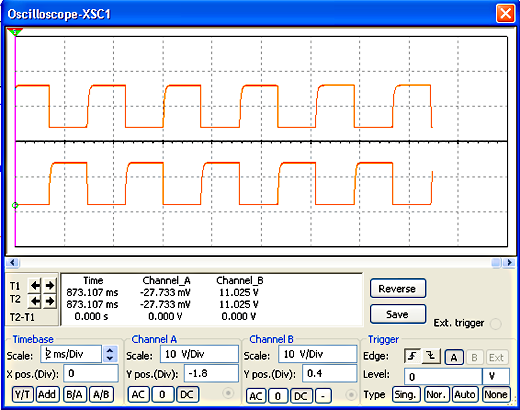This screenshot has width=520, height=410.
Task: Click the T1 Time reading 873.107 ms
Action: (x=92, y=293)
